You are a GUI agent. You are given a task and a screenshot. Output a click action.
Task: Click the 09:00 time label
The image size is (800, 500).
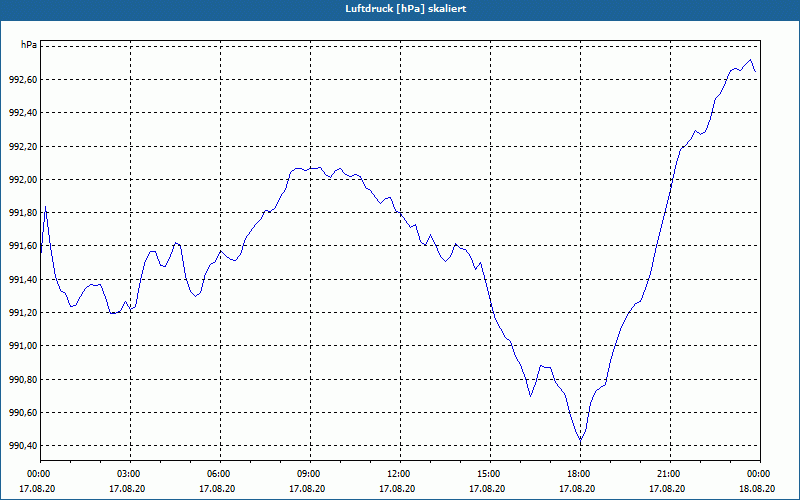(310, 474)
